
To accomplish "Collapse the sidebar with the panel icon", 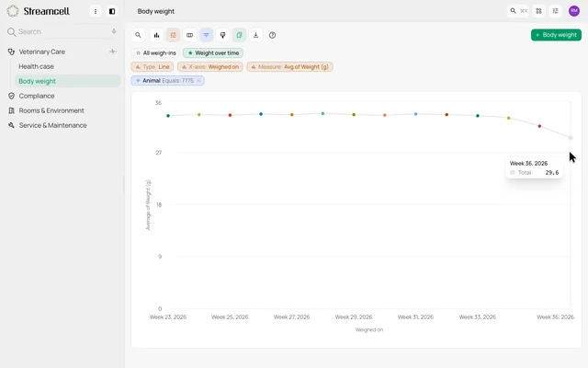I will [112, 11].
